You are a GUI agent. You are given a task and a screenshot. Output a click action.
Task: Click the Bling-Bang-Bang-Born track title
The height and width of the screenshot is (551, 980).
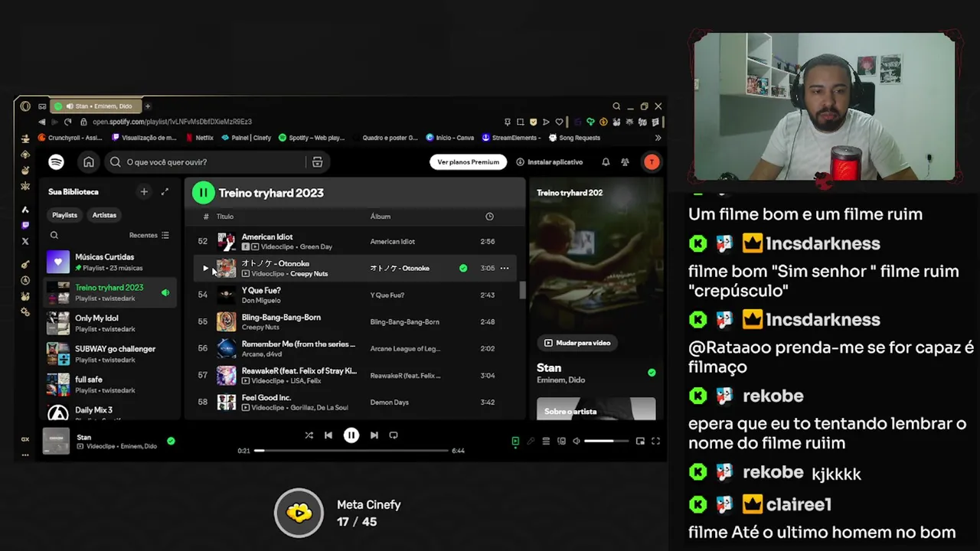point(281,317)
